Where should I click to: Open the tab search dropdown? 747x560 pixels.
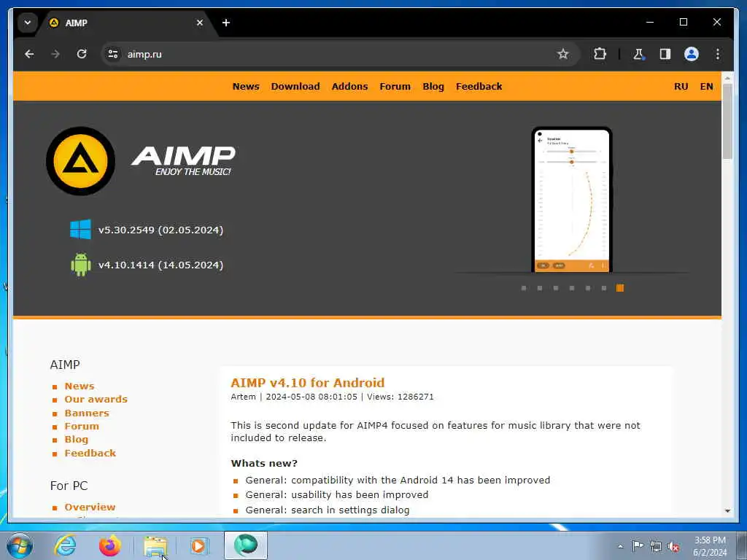(28, 23)
